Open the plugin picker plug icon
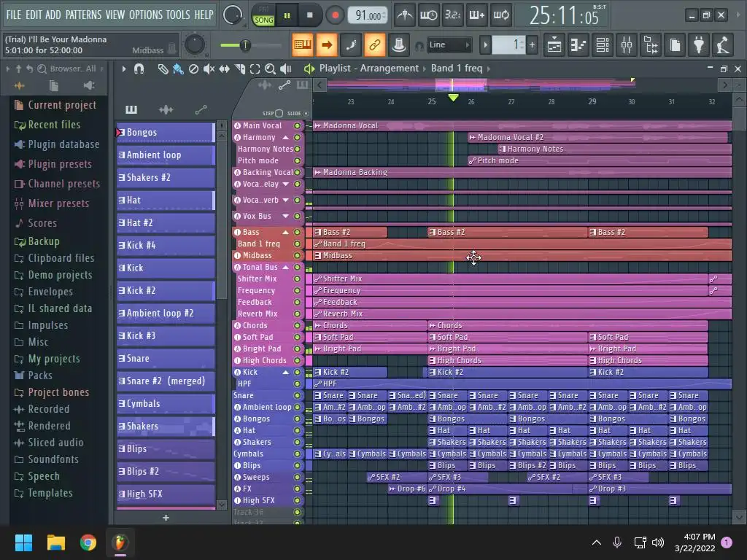This screenshot has width=747, height=560. [699, 45]
